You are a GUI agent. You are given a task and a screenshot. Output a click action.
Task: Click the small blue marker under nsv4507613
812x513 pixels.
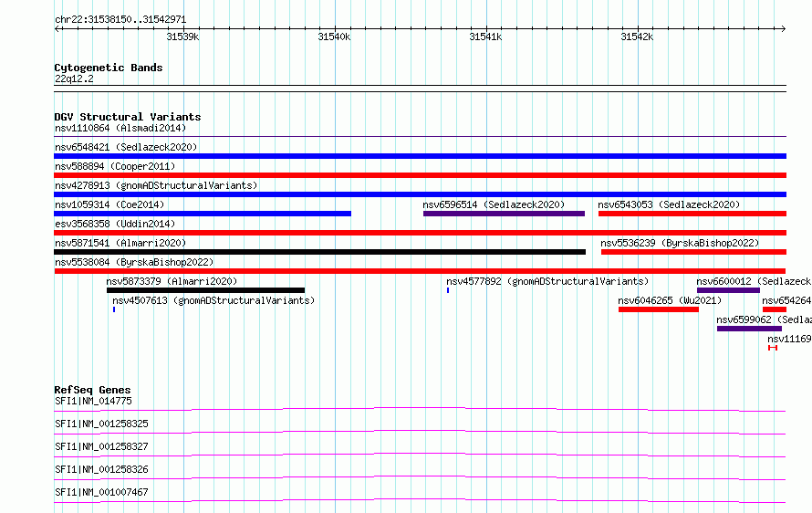[x=114, y=309]
